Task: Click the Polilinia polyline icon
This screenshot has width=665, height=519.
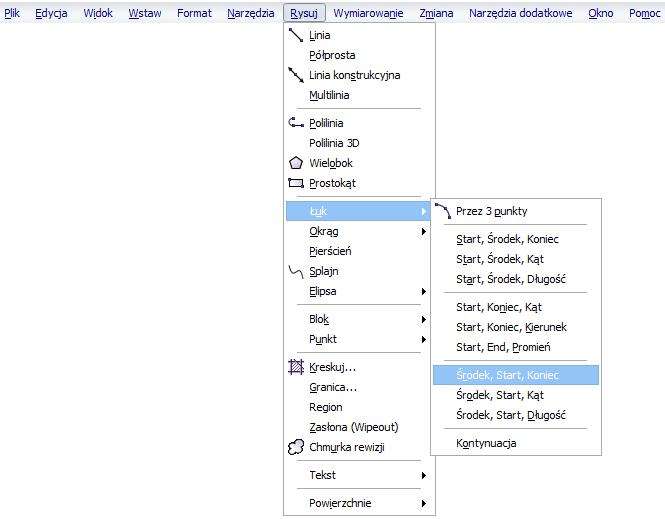Action: pyautogui.click(x=296, y=123)
